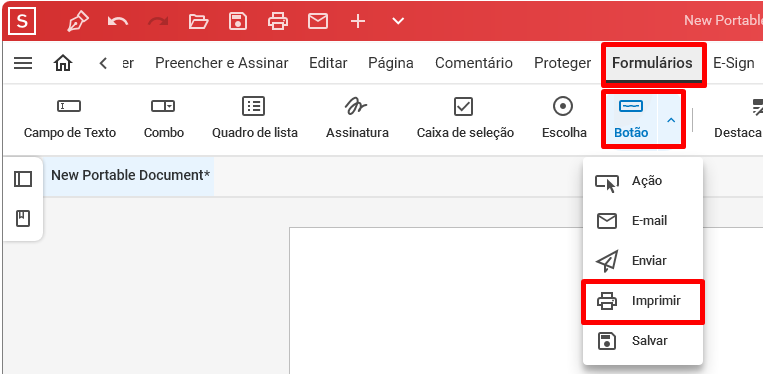Send document via envelope icon in title bar
This screenshot has width=763, height=374.
pyautogui.click(x=318, y=21)
